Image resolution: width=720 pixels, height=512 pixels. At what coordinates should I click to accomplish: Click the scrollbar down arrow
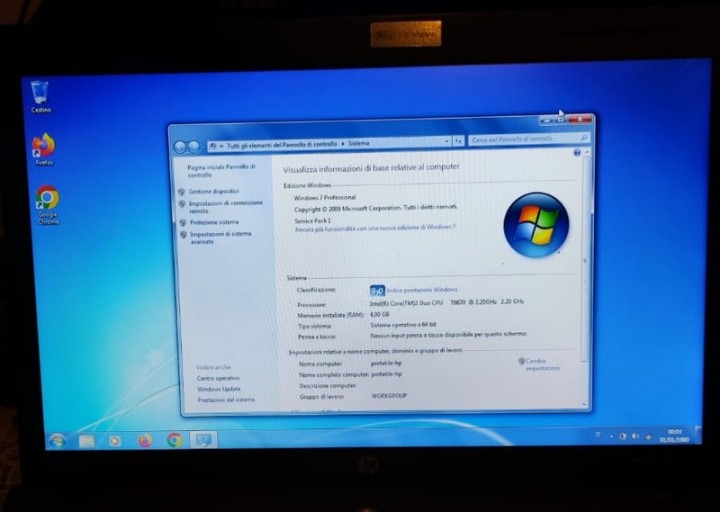pyautogui.click(x=585, y=405)
